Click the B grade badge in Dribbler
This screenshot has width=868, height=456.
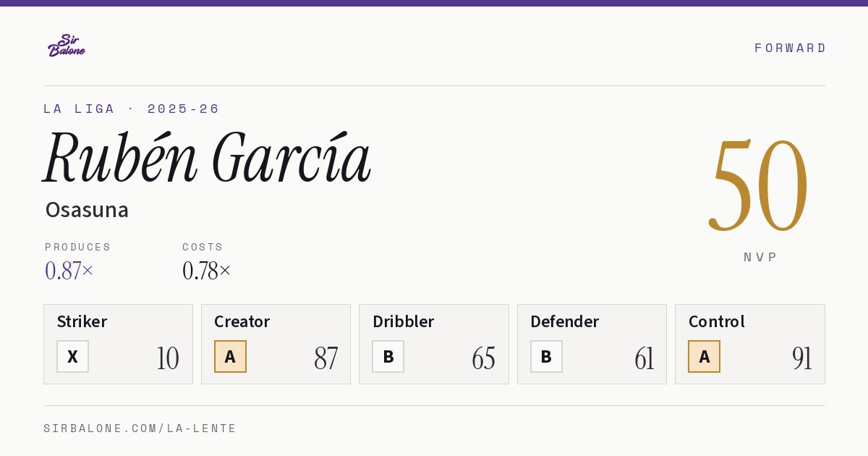[388, 356]
